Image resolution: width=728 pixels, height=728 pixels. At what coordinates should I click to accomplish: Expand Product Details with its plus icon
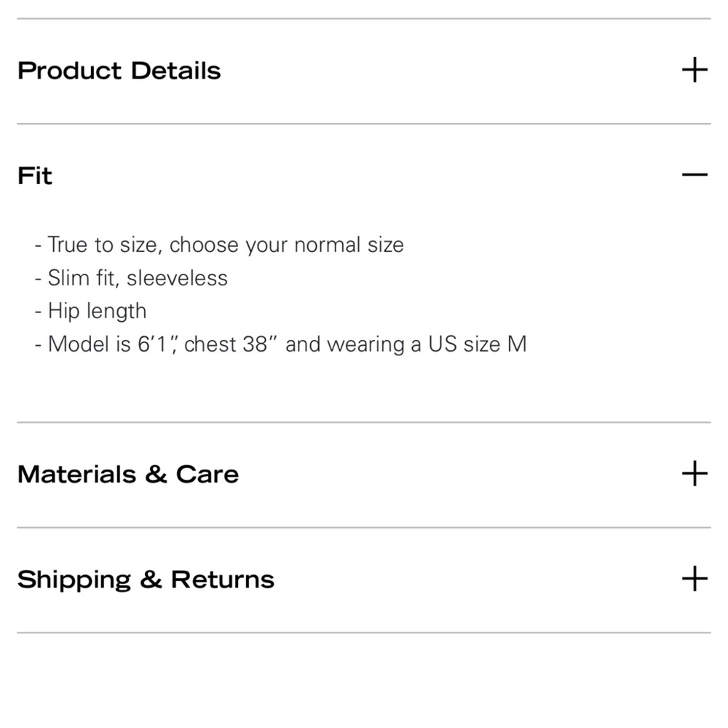(695, 70)
